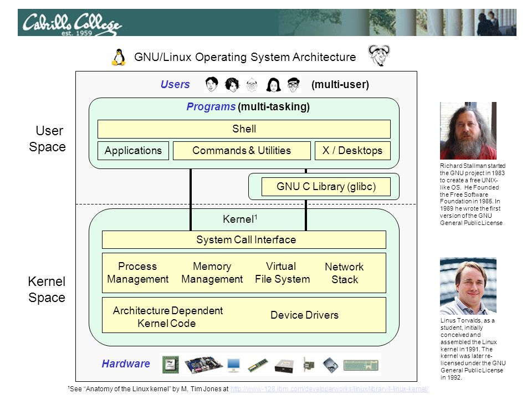Click the Kernel label with footnote superscript
This screenshot has height=399, width=532.
click(x=240, y=219)
